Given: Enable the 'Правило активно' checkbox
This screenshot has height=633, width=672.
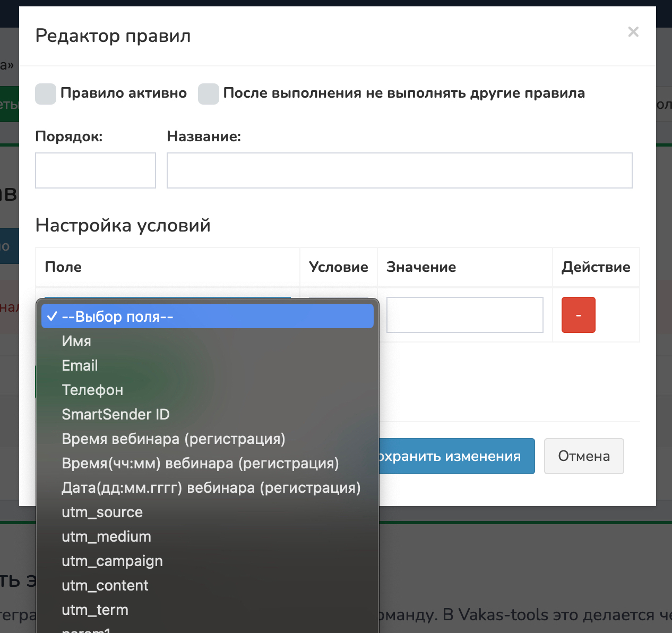Looking at the screenshot, I should click(x=46, y=94).
